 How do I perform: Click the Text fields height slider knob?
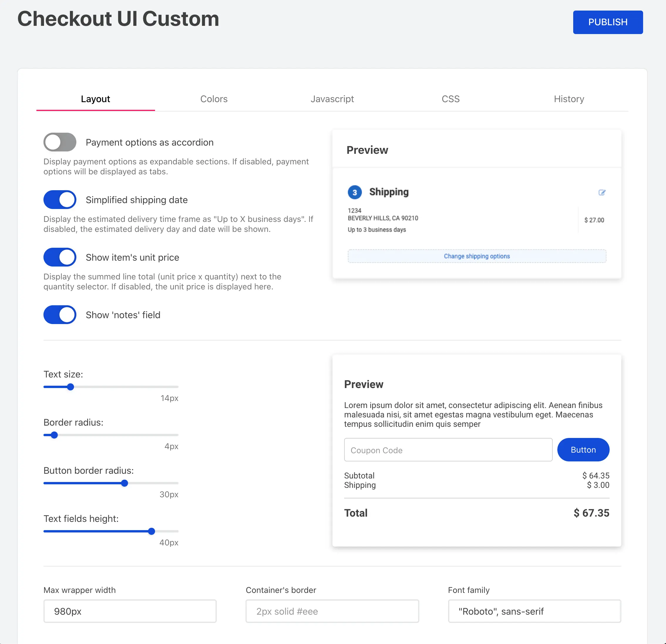pyautogui.click(x=152, y=531)
